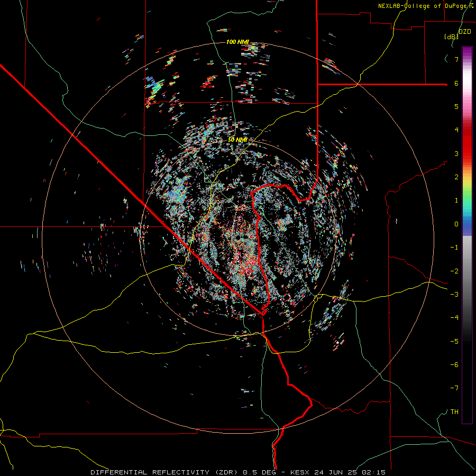The width and height of the screenshot is (476, 476).
Task: Click the '100 NMI' range ring label
Action: pyautogui.click(x=237, y=42)
